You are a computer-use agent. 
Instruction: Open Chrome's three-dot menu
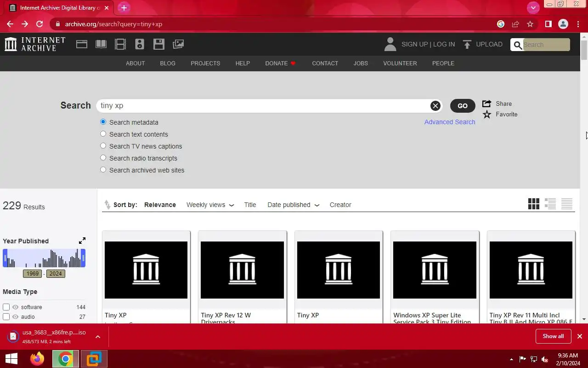point(578,24)
